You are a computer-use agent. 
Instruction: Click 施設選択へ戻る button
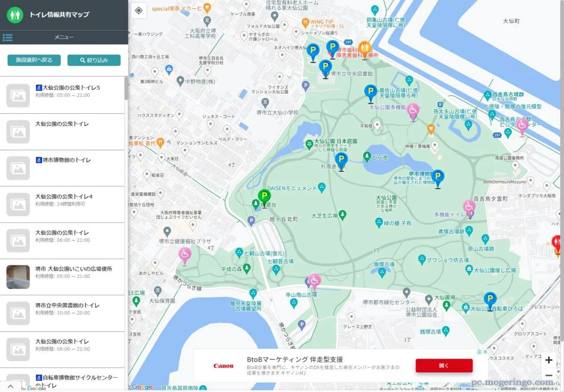pyautogui.click(x=34, y=60)
